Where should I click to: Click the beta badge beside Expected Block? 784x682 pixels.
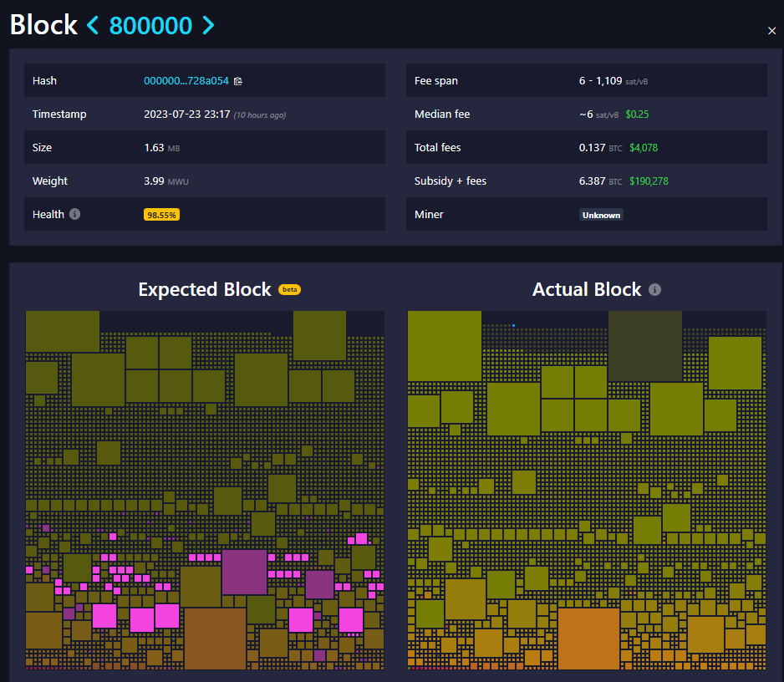tap(289, 288)
